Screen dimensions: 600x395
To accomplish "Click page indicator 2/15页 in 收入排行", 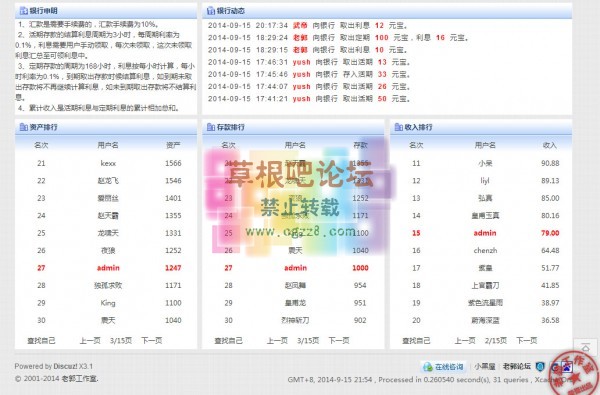I will point(496,340).
